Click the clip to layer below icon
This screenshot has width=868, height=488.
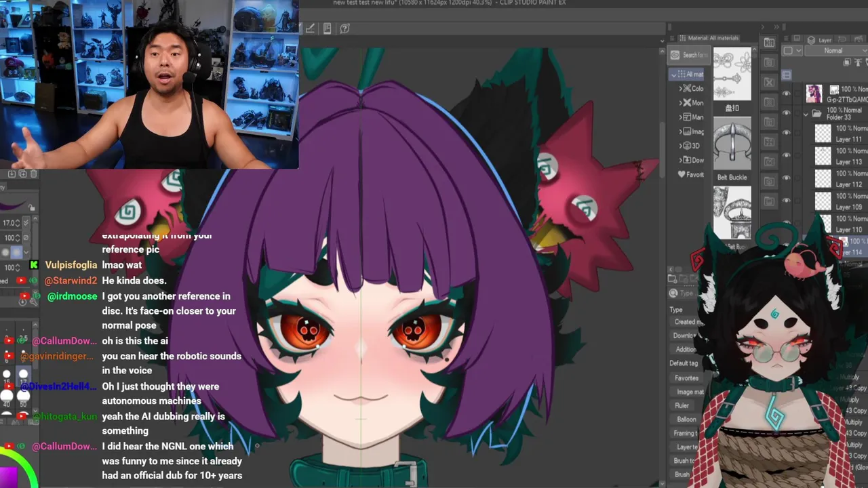pyautogui.click(x=847, y=62)
